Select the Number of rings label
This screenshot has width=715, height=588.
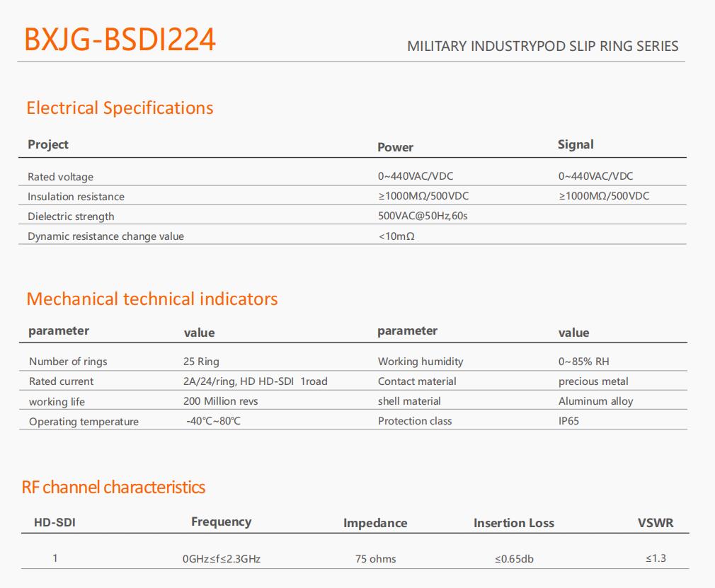tap(68, 362)
